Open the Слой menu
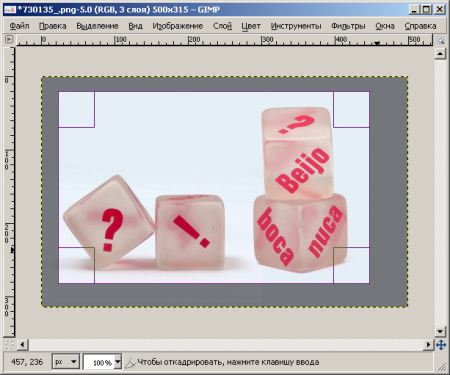This screenshot has width=450, height=375. click(x=222, y=26)
